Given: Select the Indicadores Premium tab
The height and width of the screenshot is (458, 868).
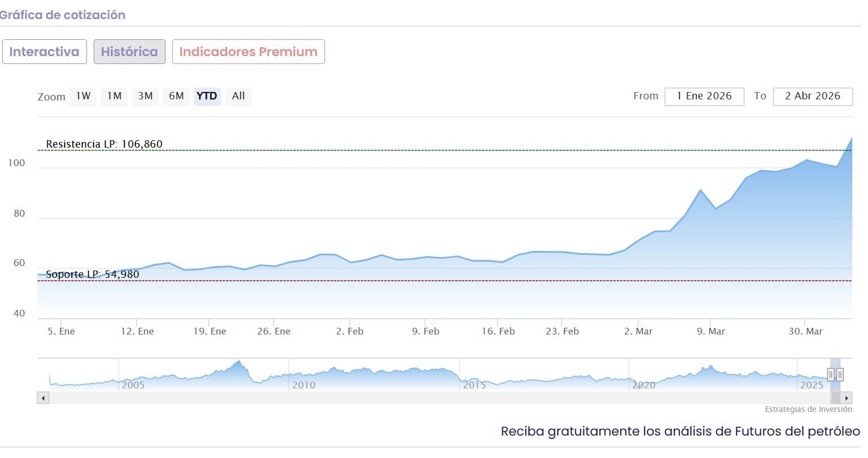Looking at the screenshot, I should (x=248, y=52).
